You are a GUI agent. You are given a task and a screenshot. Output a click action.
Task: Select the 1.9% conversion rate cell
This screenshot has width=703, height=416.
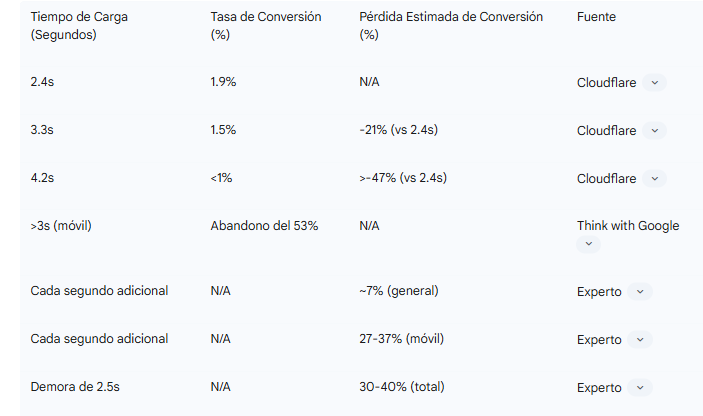(223, 82)
